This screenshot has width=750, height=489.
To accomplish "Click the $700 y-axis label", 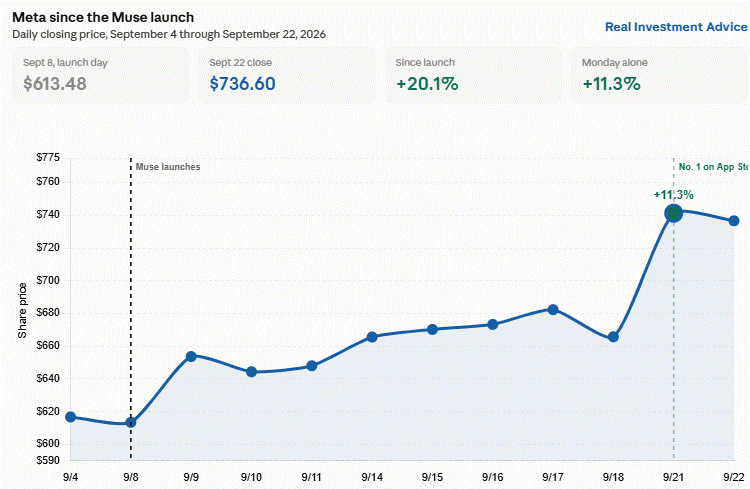I will (x=48, y=280).
